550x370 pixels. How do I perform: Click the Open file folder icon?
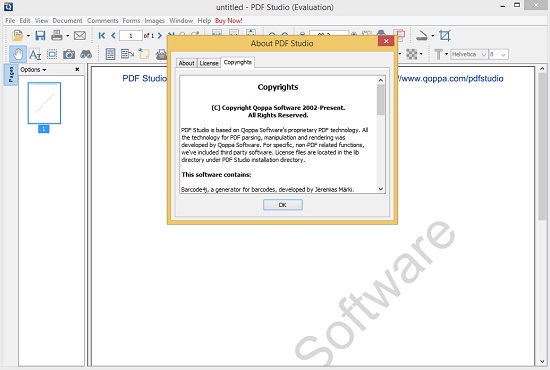(17, 35)
